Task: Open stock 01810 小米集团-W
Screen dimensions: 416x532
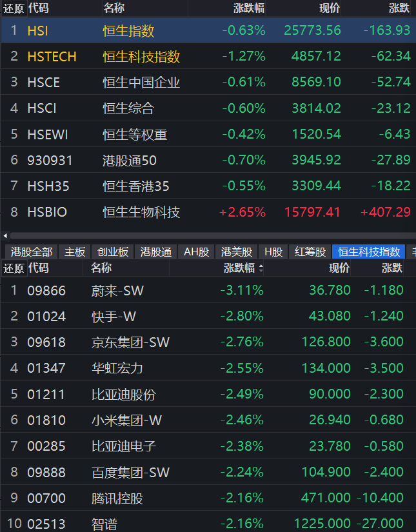Action: tap(208, 420)
